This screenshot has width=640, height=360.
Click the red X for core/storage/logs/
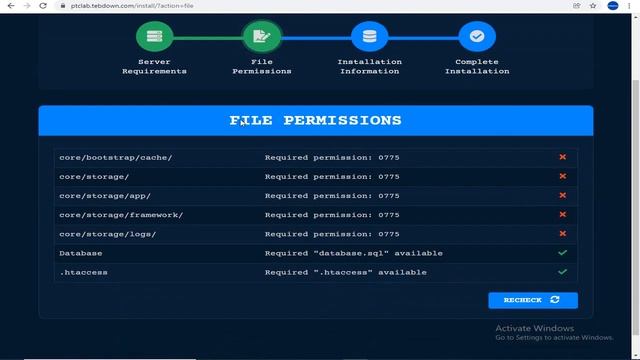pos(562,234)
